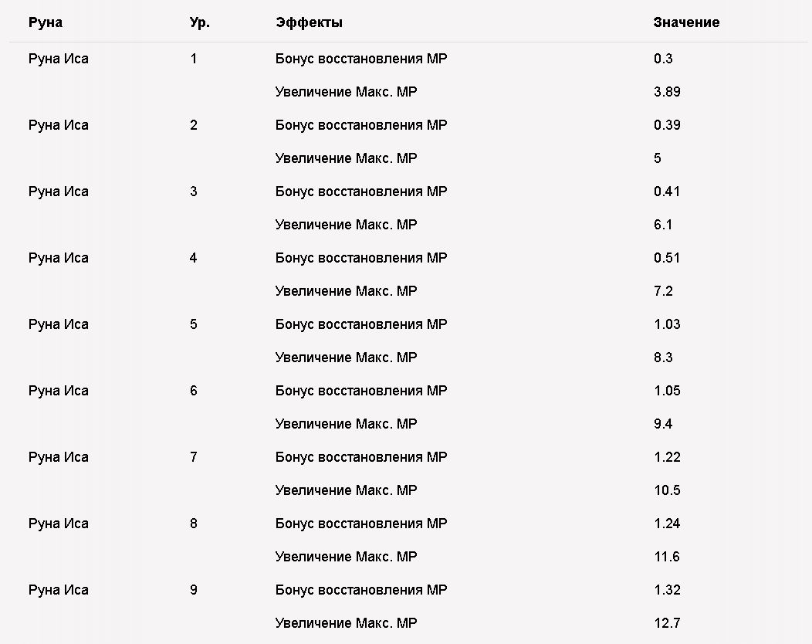This screenshot has width=812, height=644.
Task: Click level number 6 cell
Action: tap(194, 391)
